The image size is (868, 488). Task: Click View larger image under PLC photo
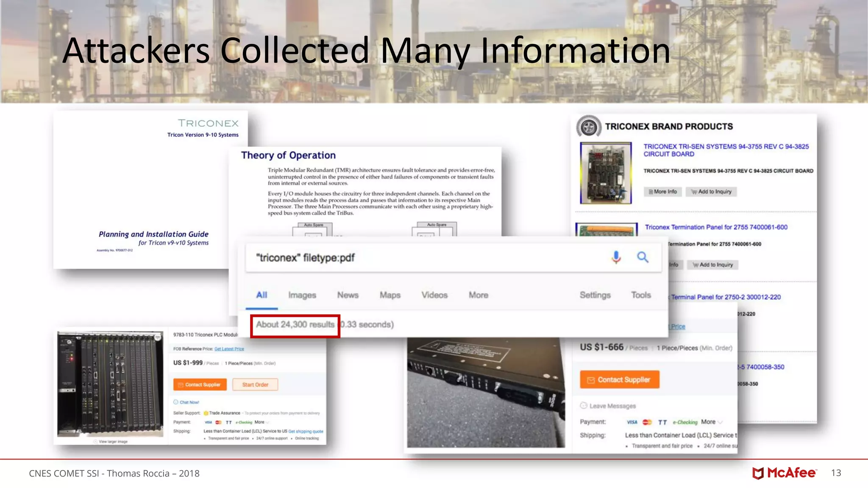point(111,441)
